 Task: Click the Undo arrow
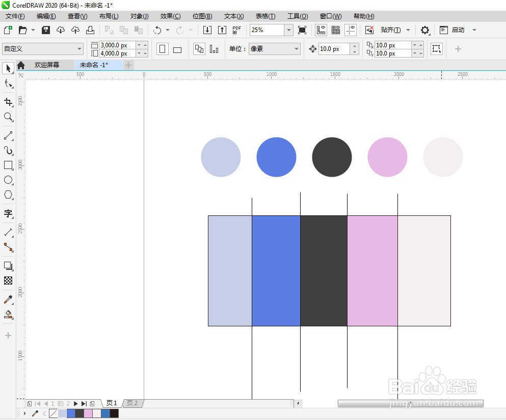pyautogui.click(x=157, y=30)
